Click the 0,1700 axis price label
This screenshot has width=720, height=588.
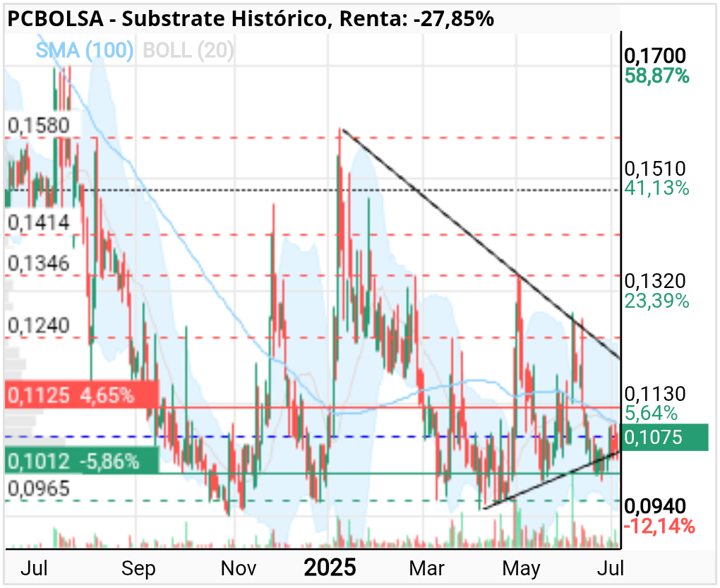click(655, 56)
